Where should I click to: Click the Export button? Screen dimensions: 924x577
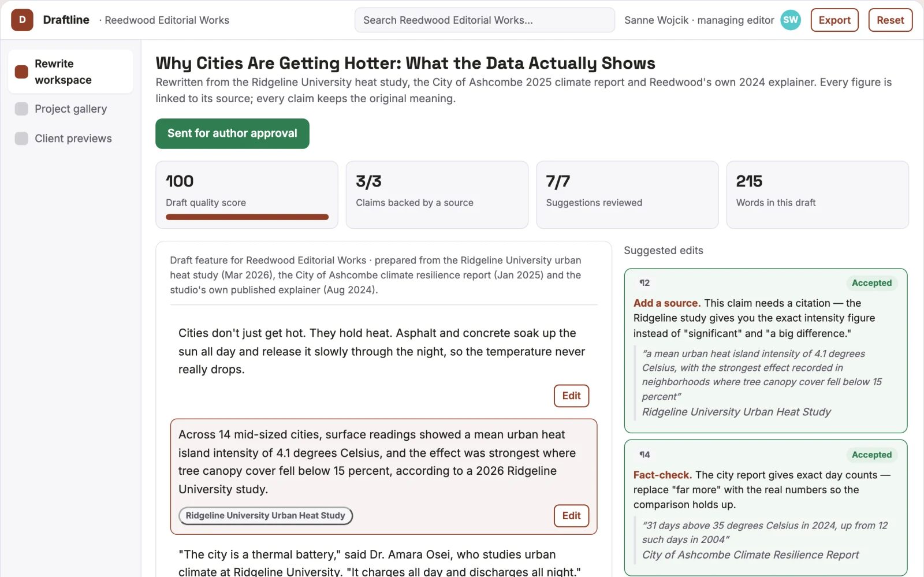click(x=834, y=20)
